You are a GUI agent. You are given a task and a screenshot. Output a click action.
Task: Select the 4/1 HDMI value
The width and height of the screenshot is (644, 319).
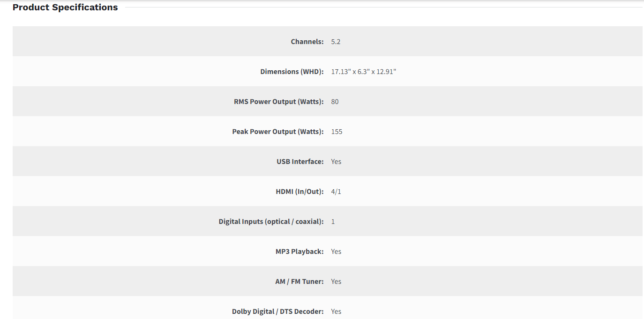tap(336, 192)
